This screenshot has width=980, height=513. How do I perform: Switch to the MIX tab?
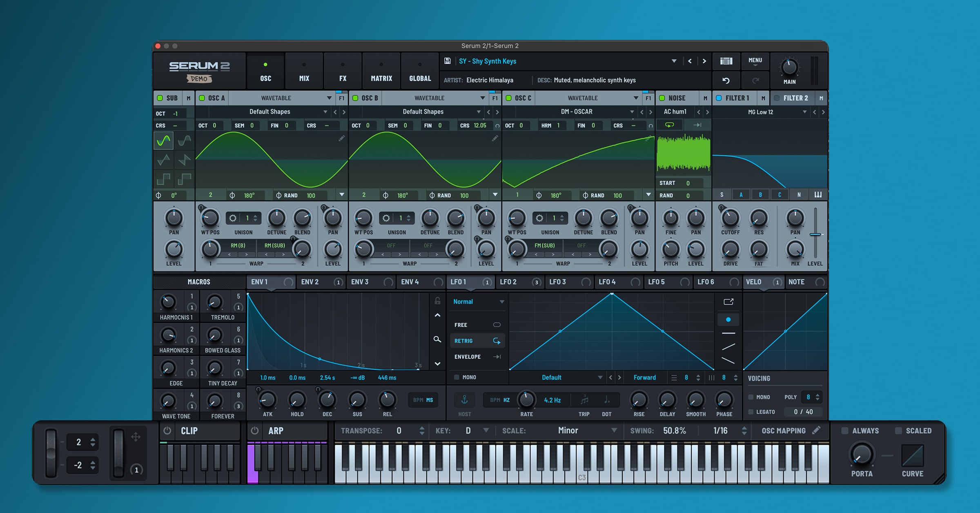coord(304,71)
